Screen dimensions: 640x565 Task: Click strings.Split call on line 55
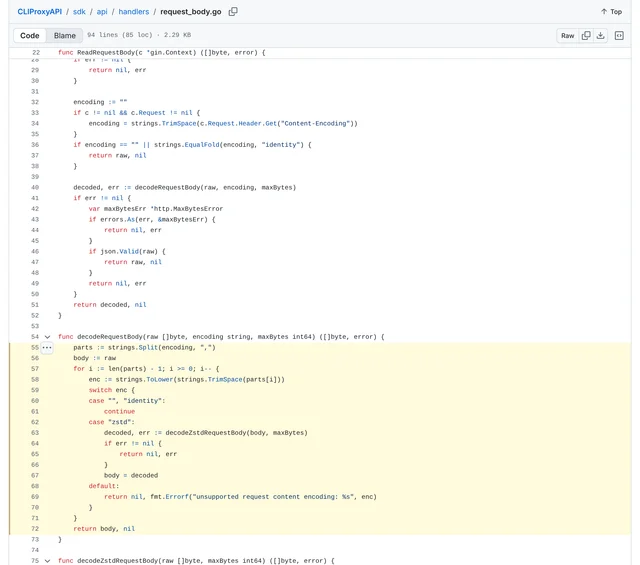[133, 347]
